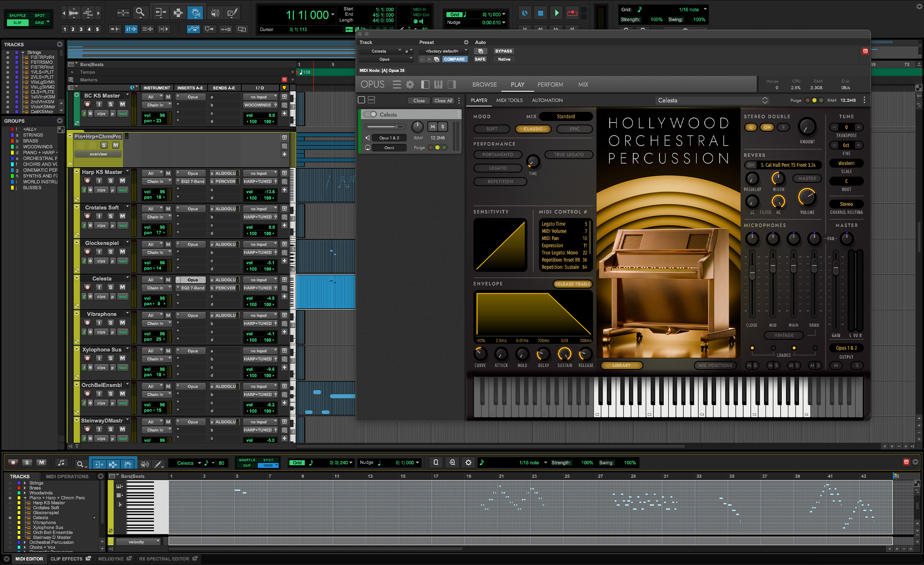
Task: Expand the Strings folder in MIDI editor
Action: [x=25, y=483]
